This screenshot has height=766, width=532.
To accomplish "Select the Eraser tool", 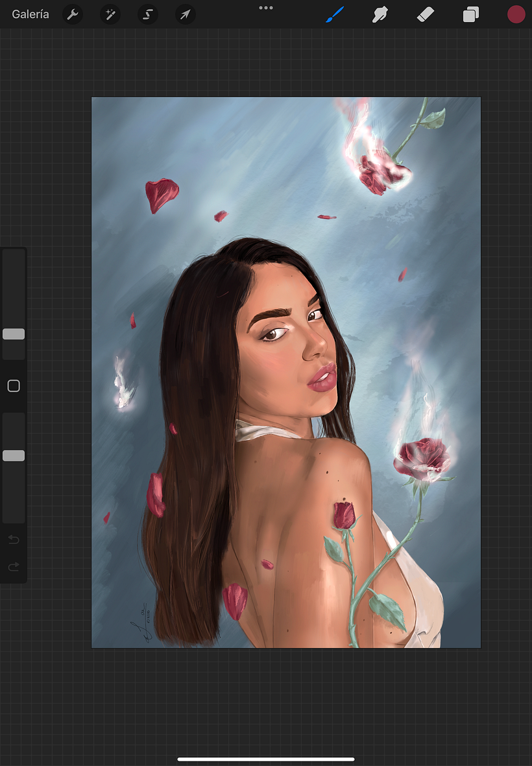I will tap(426, 15).
